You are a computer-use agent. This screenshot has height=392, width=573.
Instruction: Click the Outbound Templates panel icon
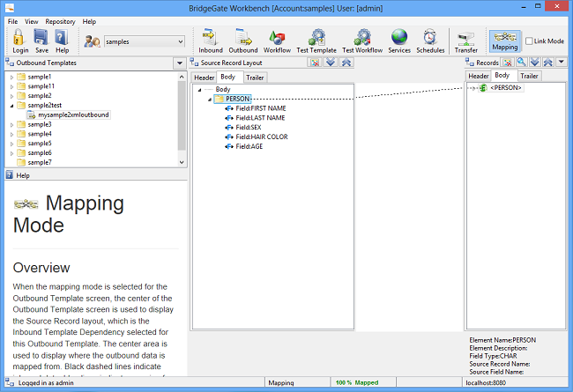(x=10, y=63)
